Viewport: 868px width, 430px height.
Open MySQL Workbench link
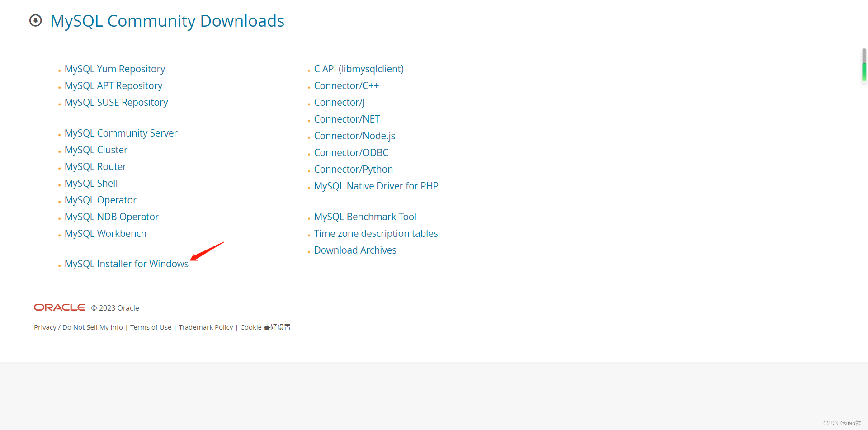pyautogui.click(x=105, y=233)
